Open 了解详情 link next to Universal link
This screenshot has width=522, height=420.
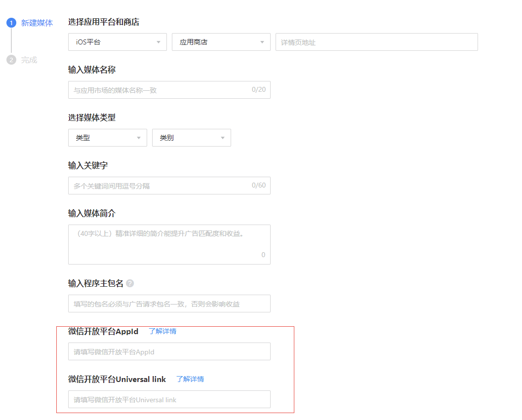point(190,379)
